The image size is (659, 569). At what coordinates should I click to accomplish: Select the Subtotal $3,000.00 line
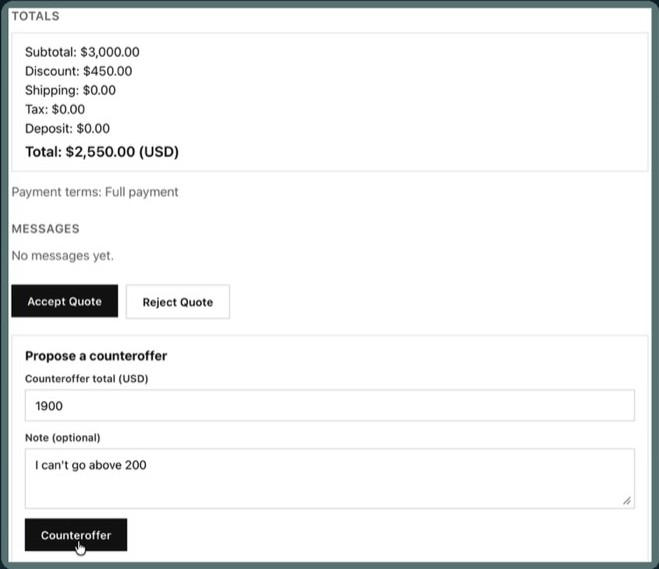[82, 52]
